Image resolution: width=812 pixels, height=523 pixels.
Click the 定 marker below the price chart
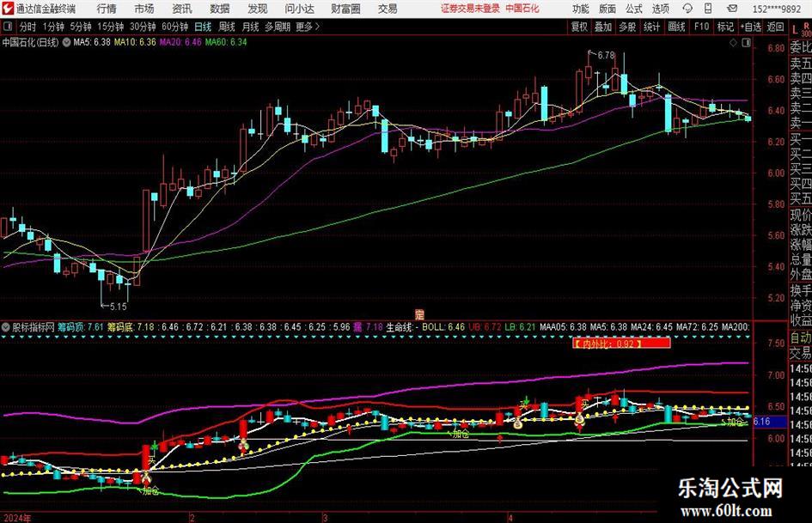419,313
